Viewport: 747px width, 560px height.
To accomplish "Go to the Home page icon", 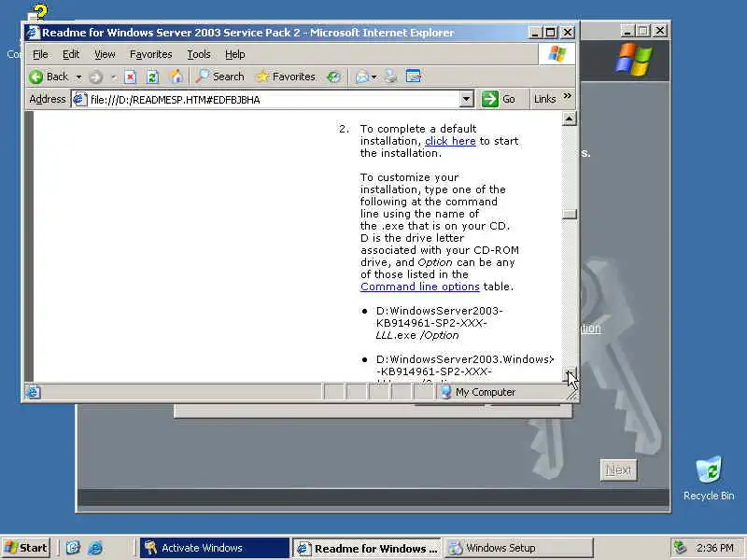I will pyautogui.click(x=176, y=77).
